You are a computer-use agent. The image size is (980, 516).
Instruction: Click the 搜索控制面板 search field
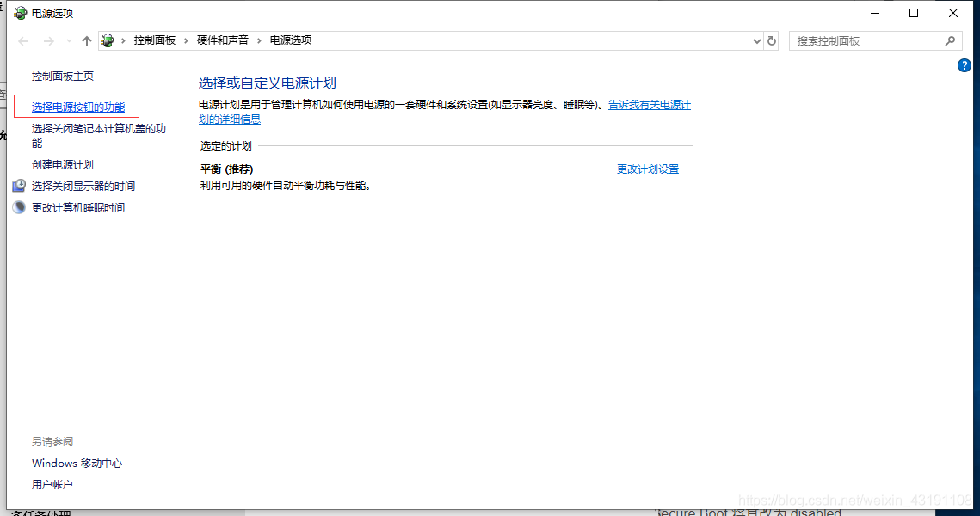tap(865, 40)
